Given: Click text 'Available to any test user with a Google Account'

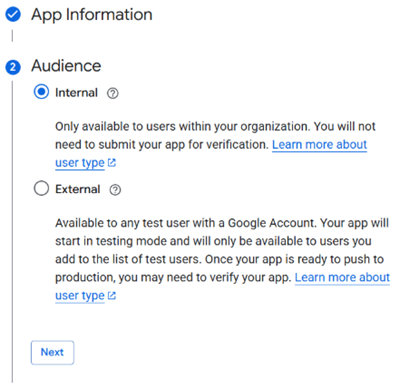Looking at the screenshot, I should pyautogui.click(x=185, y=223).
